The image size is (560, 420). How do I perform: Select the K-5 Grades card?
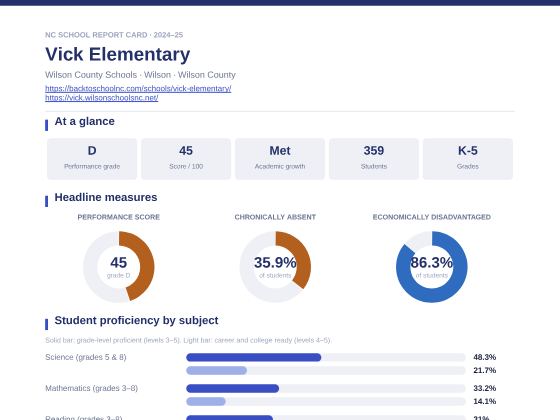(468, 159)
